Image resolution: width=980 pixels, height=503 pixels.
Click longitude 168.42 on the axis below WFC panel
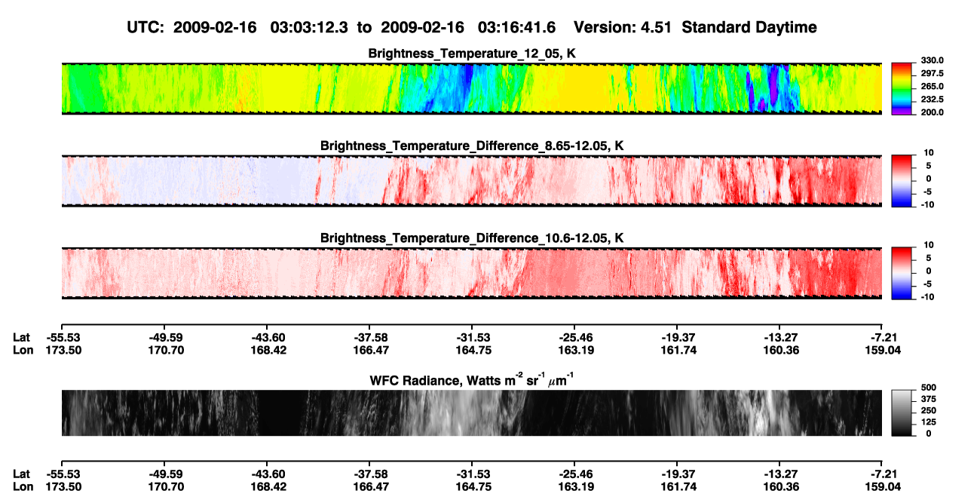pos(267,486)
